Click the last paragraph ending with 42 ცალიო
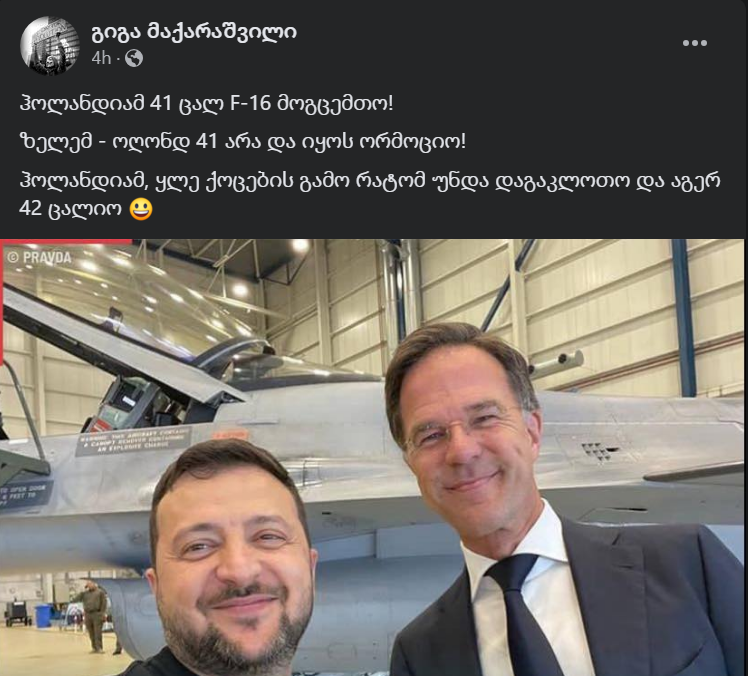 click(x=370, y=195)
